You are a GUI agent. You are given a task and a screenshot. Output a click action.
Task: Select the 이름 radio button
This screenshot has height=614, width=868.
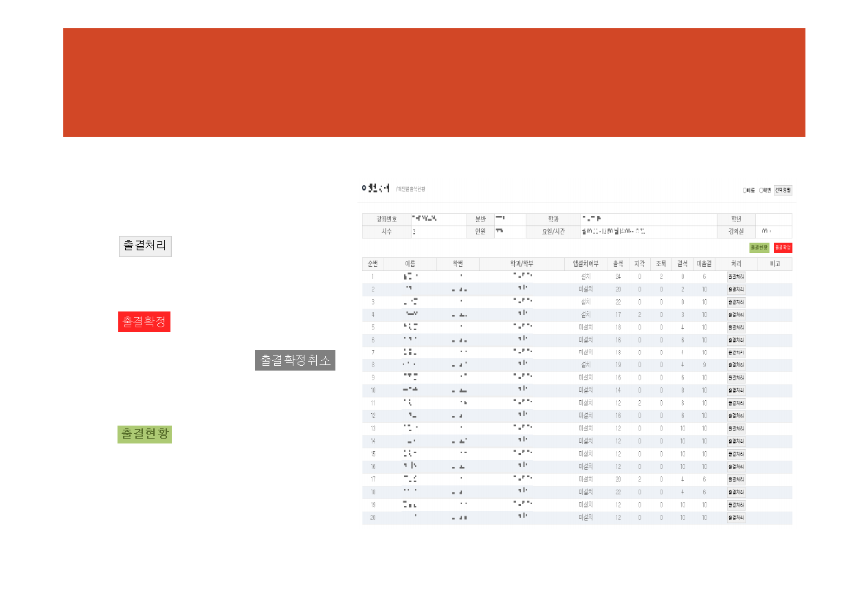coord(744,190)
